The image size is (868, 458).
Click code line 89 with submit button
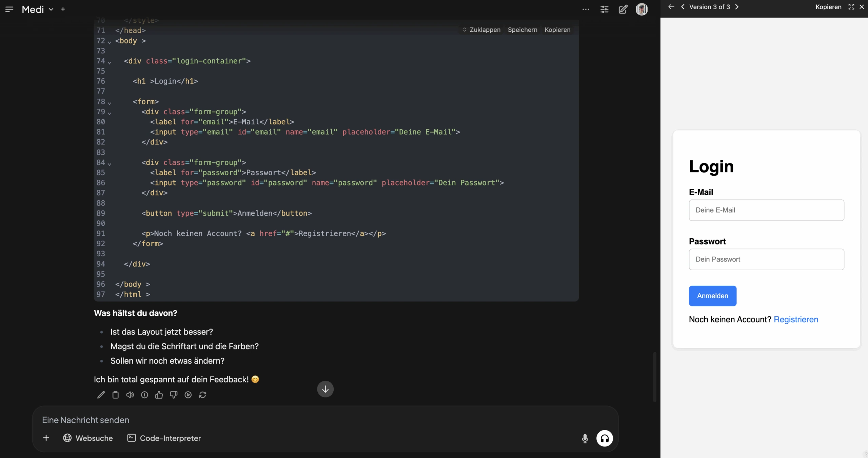click(x=226, y=213)
